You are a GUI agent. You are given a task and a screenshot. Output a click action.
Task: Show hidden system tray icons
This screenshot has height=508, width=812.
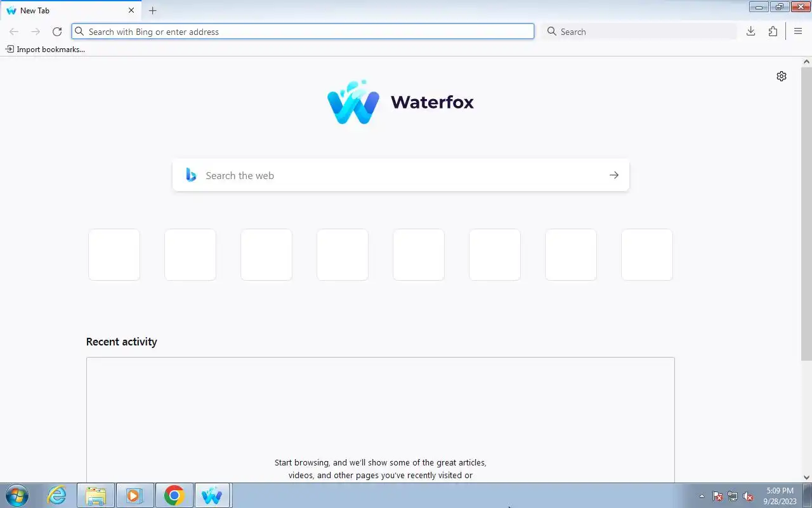coord(702,496)
